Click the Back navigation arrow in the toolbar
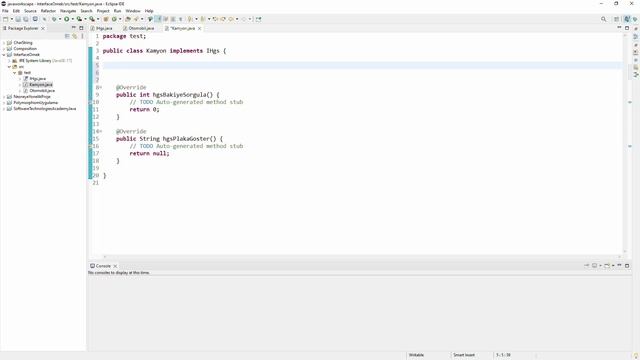Screen dimensions: 640x360 231,19
